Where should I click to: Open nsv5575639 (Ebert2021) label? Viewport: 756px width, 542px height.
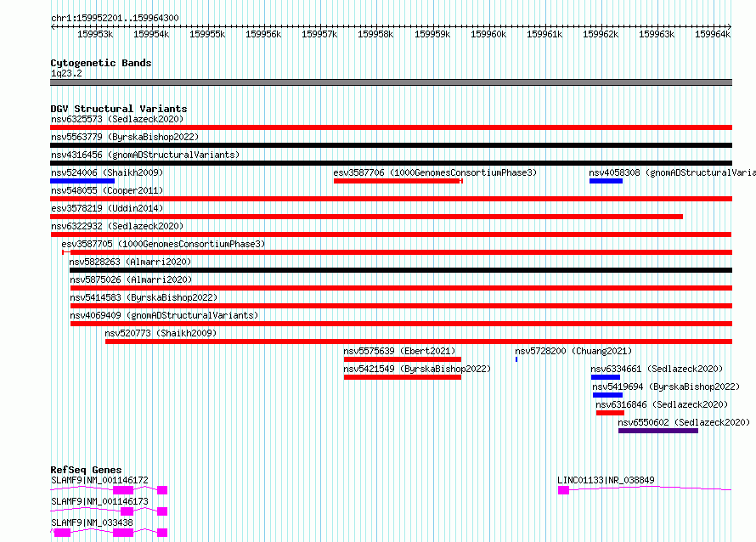[x=399, y=351]
